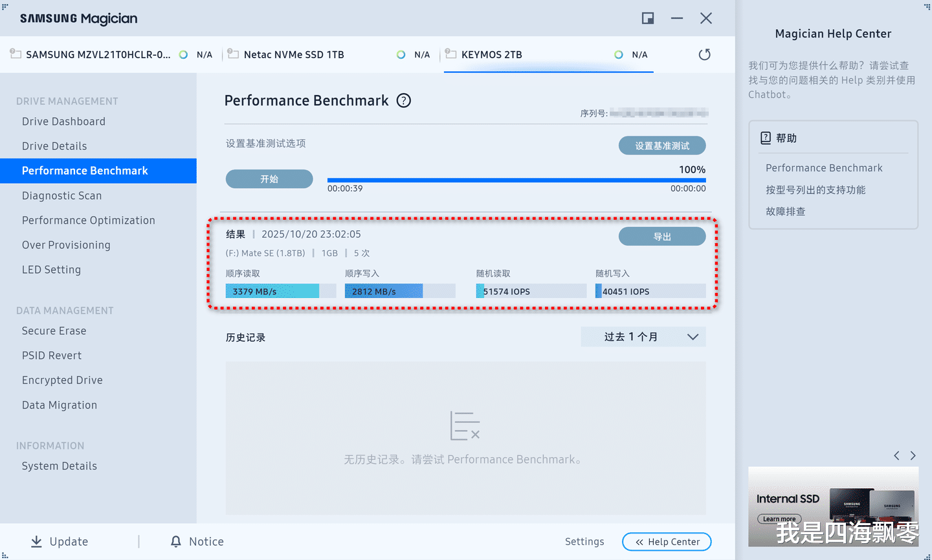Click the 历史记录 heading
The image size is (932, 560).
pyautogui.click(x=246, y=338)
